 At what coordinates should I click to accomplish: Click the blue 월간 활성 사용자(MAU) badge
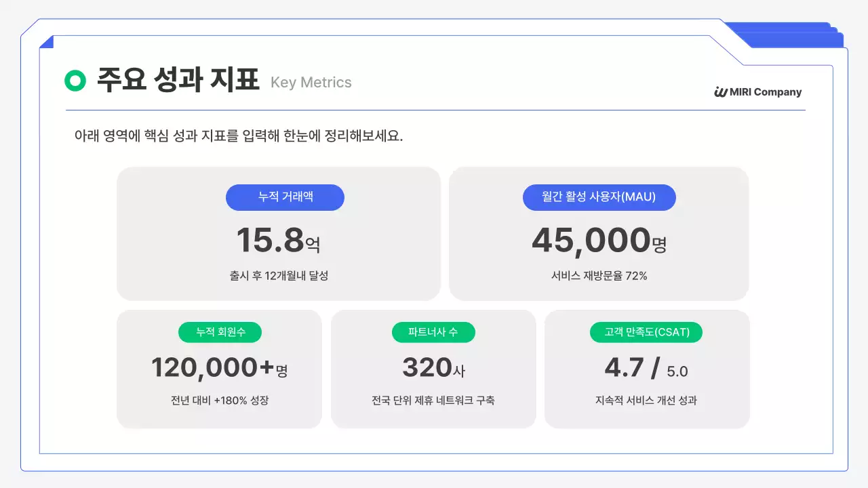[x=599, y=197]
